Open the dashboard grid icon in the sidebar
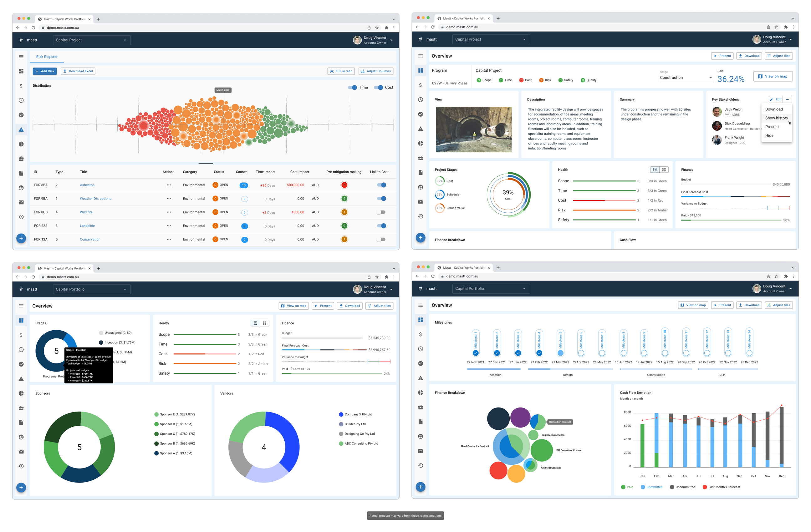The width and height of the screenshot is (811, 532). (x=21, y=71)
